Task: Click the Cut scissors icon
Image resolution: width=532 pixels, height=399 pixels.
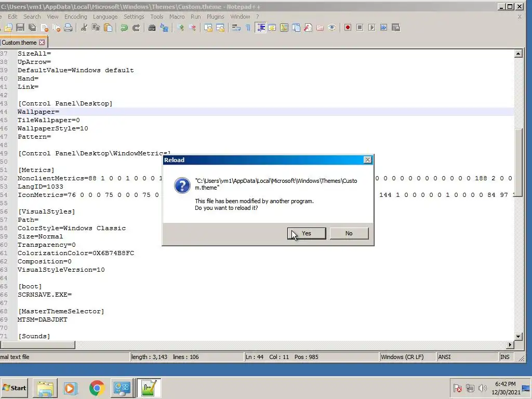Action: [84, 28]
